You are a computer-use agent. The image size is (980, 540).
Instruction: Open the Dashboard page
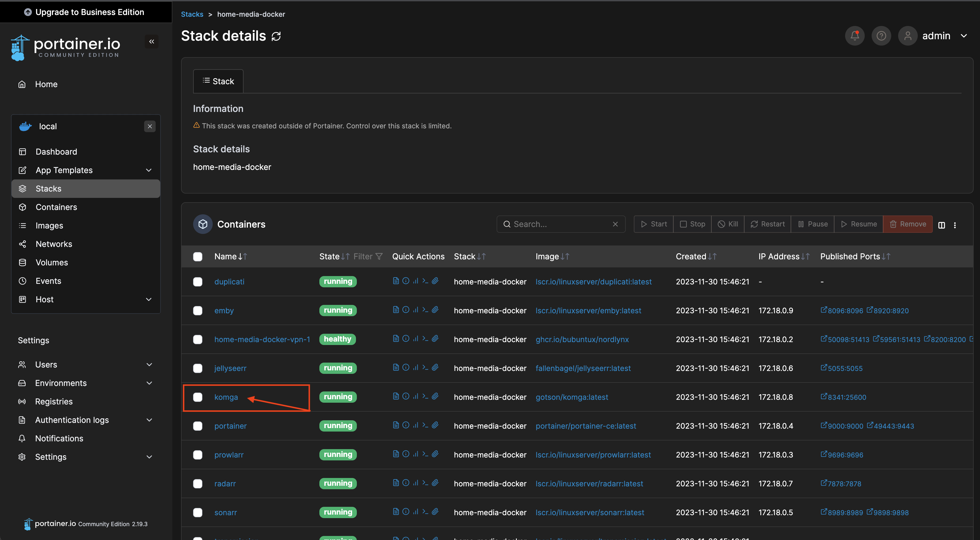click(86, 151)
